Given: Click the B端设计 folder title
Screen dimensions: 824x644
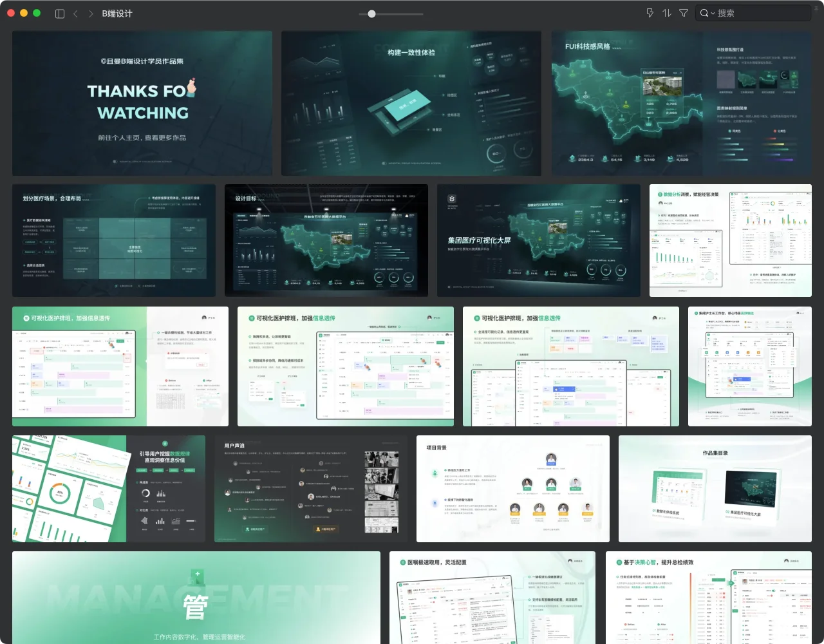Looking at the screenshot, I should point(117,14).
